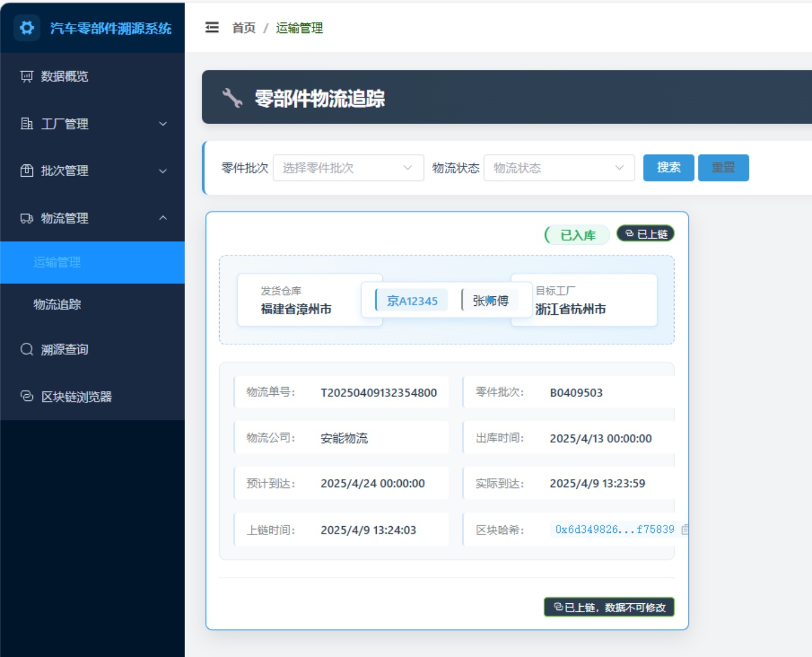
Task: Click the 批次管理 box icon
Action: 27,171
